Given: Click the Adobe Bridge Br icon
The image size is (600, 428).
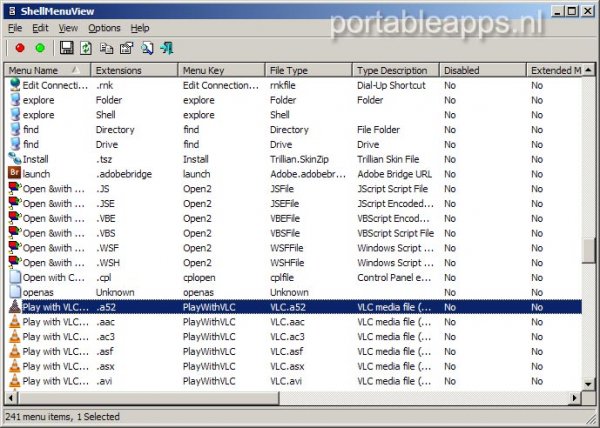Looking at the screenshot, I should [x=15, y=173].
